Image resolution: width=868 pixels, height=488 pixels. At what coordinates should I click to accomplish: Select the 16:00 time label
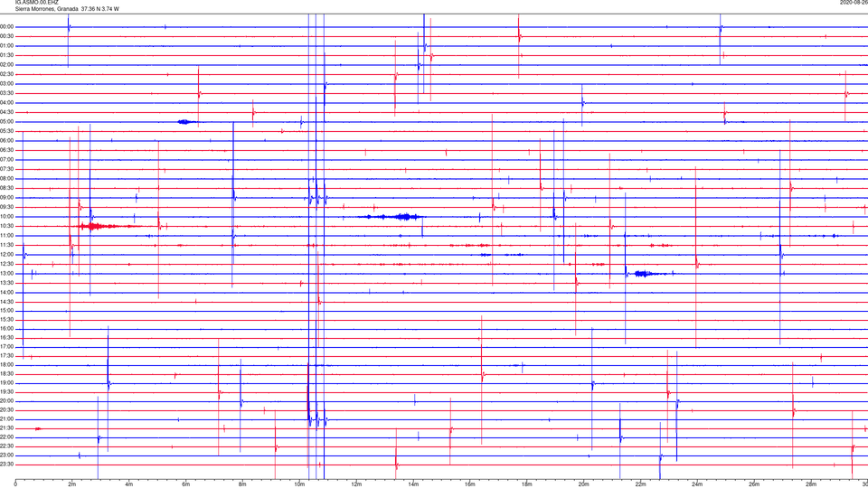(x=6, y=329)
